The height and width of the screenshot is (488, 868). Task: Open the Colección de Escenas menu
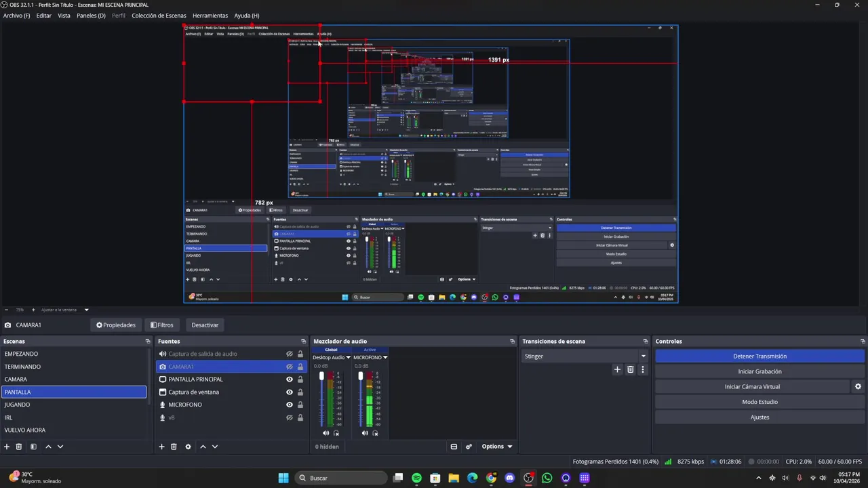[159, 16]
